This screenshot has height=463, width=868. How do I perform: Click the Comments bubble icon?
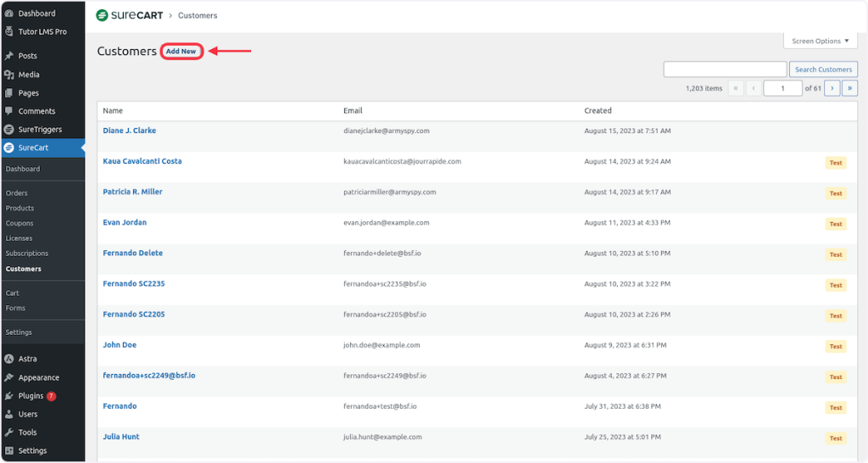(x=8, y=111)
